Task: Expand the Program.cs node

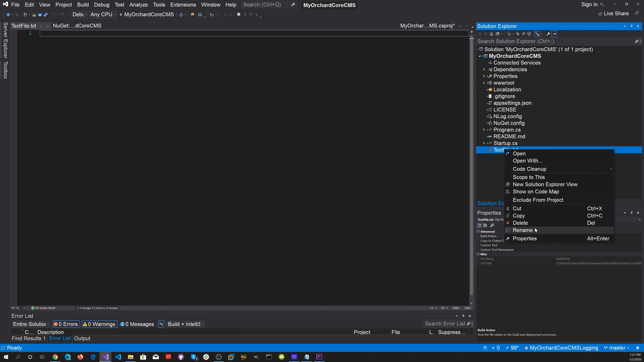Action: [484, 130]
